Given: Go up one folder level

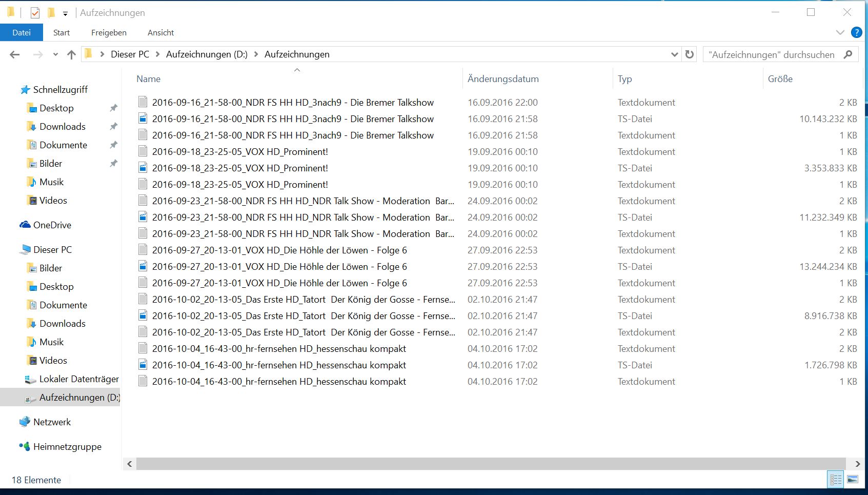Looking at the screenshot, I should (x=71, y=54).
